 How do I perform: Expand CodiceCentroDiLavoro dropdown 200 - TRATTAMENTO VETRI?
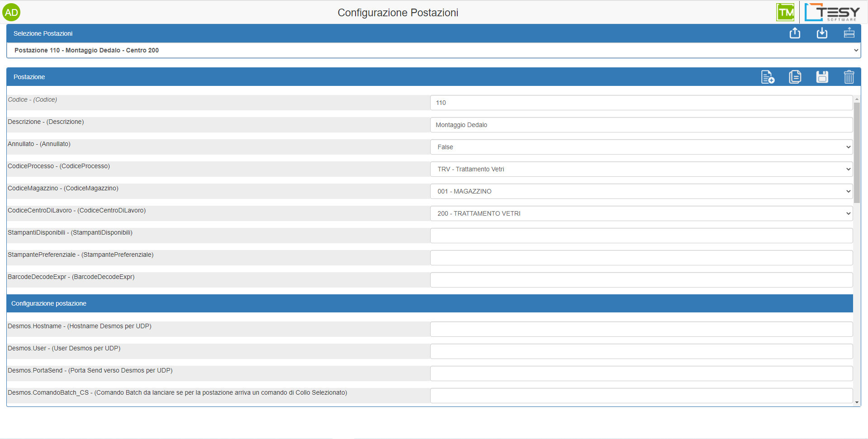tap(641, 213)
